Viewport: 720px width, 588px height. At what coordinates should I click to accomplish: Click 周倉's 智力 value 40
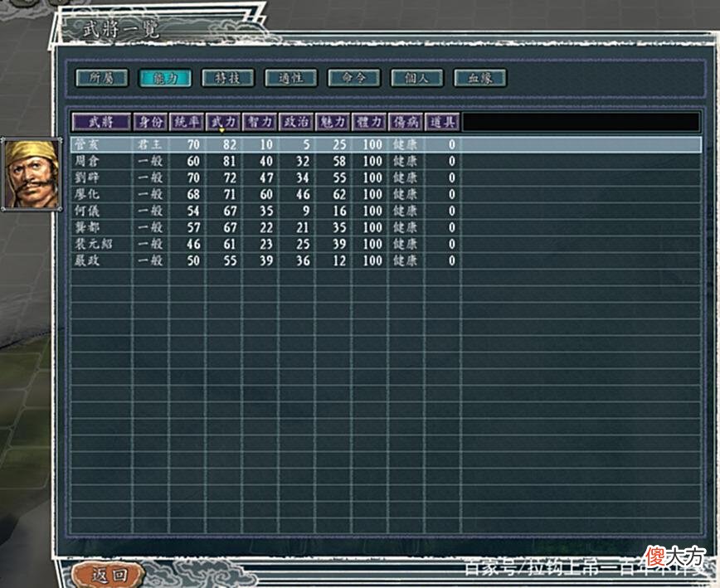[266, 161]
